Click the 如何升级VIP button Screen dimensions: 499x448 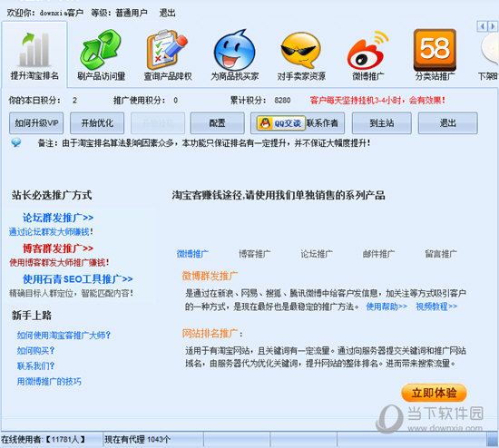click(x=36, y=123)
